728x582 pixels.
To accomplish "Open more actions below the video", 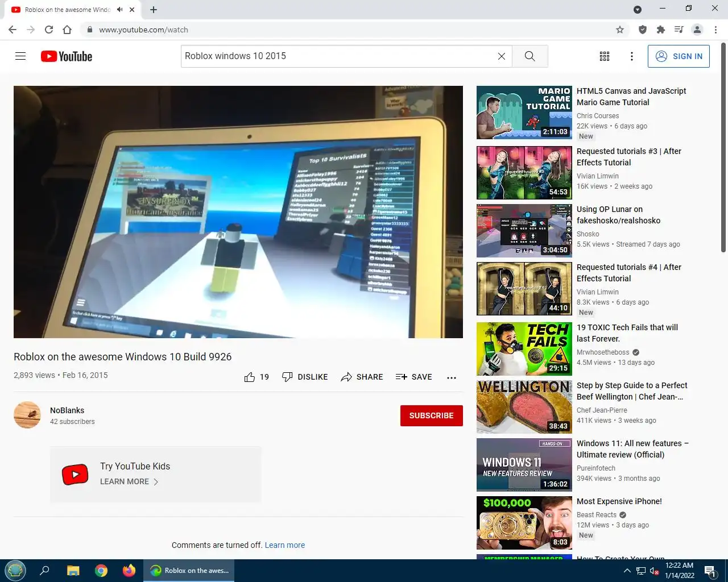I will click(x=452, y=377).
